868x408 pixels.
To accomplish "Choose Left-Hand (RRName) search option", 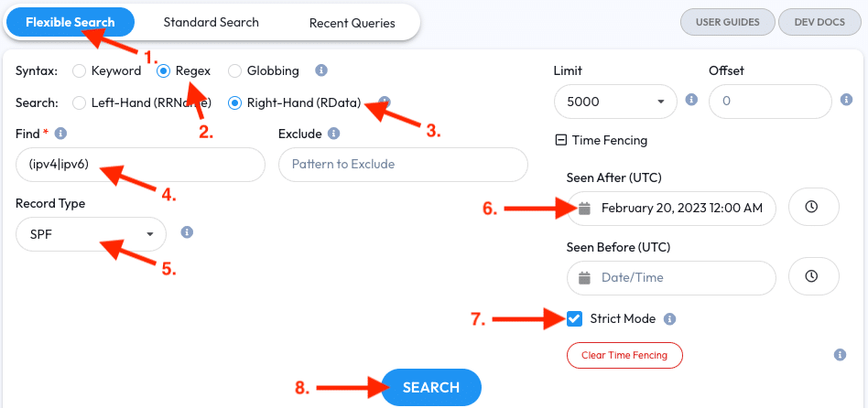I will (80, 102).
